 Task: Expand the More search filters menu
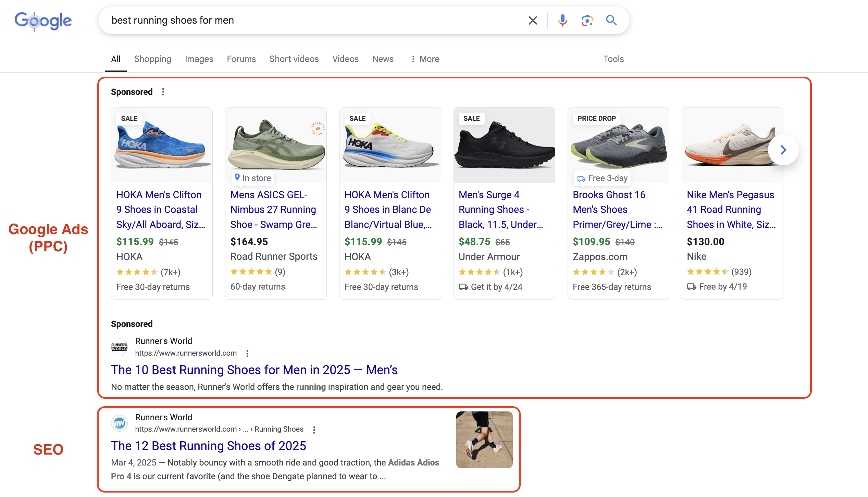tap(425, 59)
